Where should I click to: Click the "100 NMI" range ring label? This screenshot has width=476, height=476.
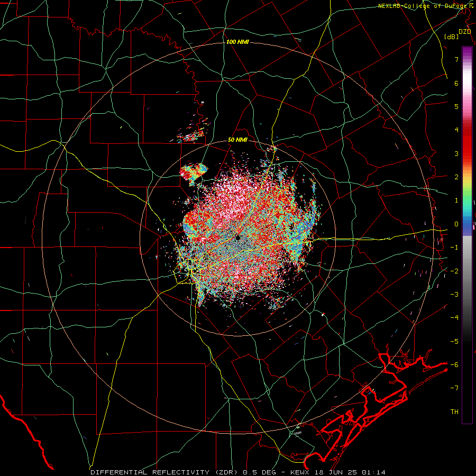click(x=237, y=42)
